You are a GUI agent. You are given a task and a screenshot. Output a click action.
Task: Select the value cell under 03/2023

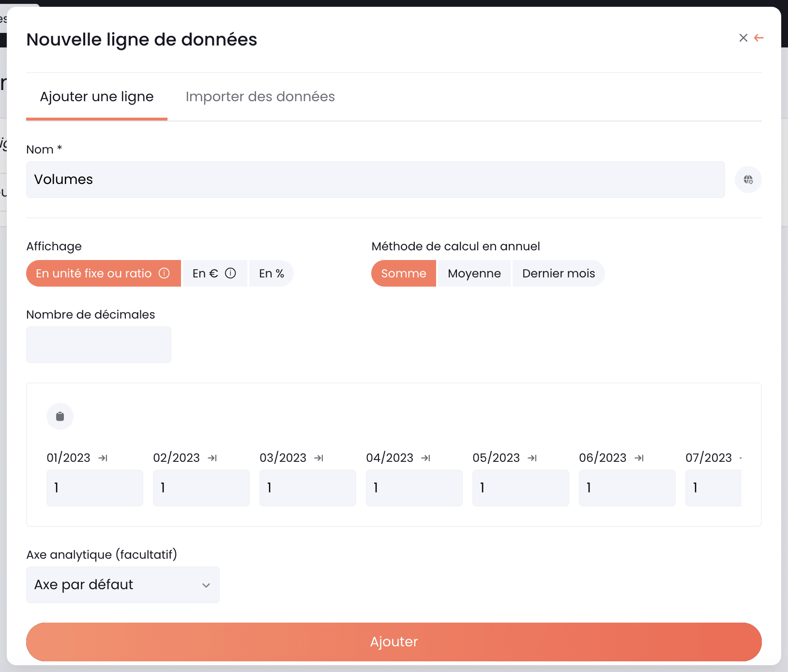tap(308, 488)
